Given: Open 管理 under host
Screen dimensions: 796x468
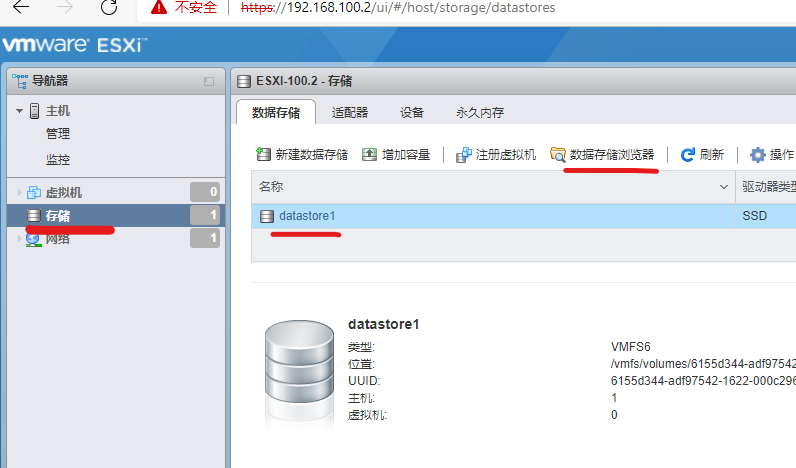Looking at the screenshot, I should tap(58, 133).
